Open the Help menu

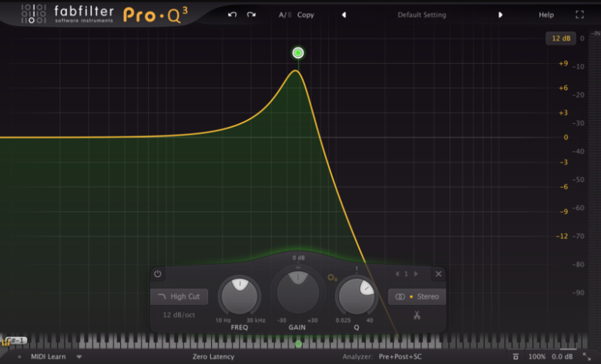tap(546, 15)
